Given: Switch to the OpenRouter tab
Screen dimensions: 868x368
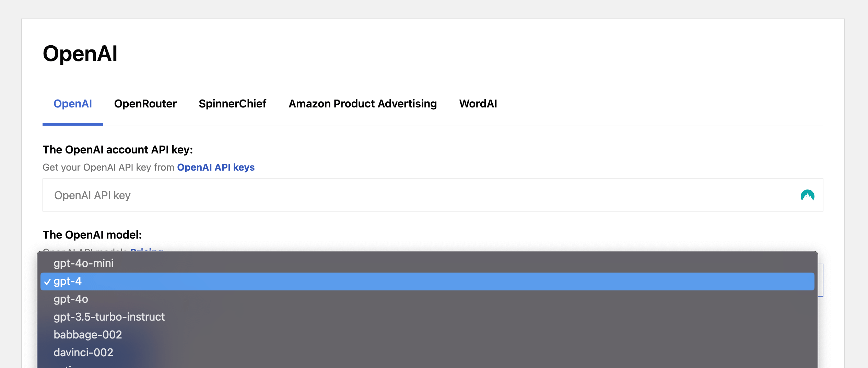Looking at the screenshot, I should pos(145,104).
